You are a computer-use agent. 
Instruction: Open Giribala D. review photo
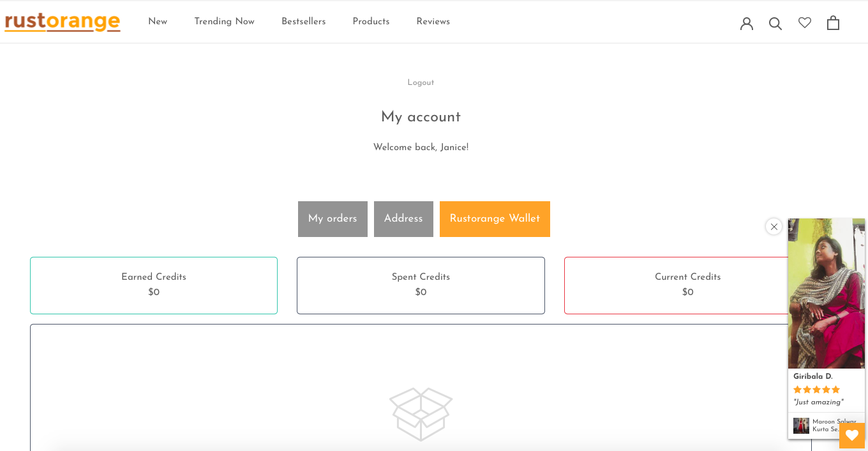point(827,293)
